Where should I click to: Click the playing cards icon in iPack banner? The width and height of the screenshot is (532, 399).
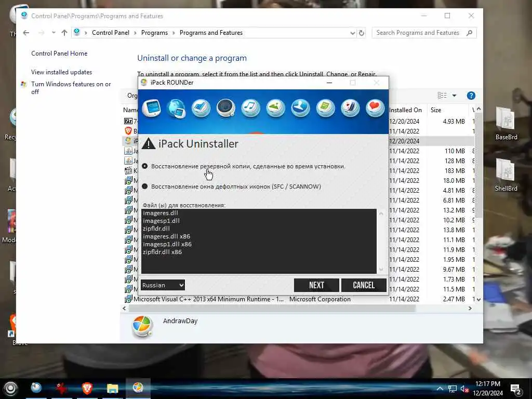(x=350, y=109)
